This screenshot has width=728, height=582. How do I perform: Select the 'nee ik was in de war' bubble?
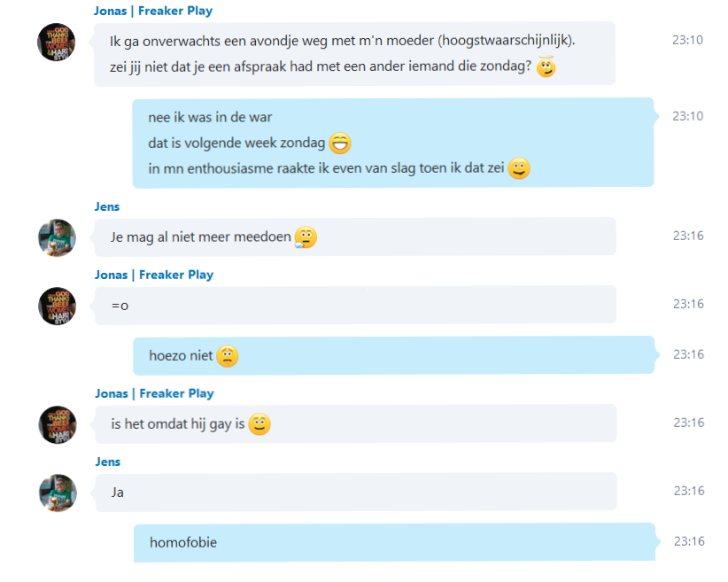click(393, 143)
